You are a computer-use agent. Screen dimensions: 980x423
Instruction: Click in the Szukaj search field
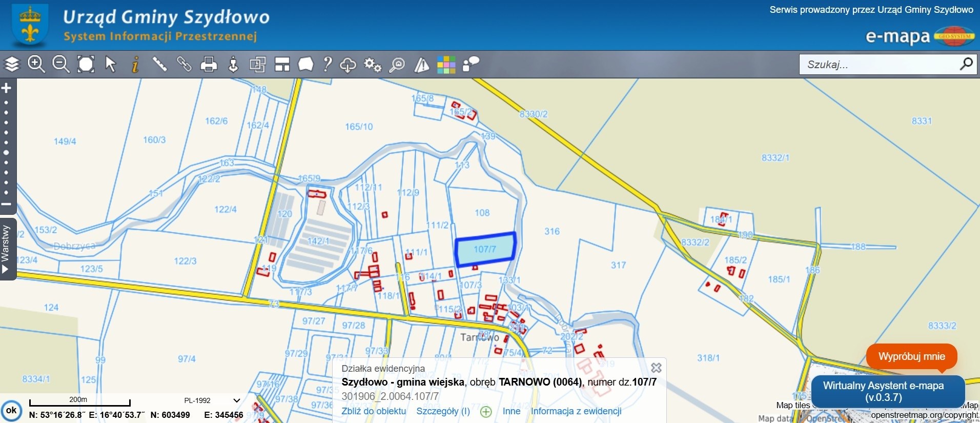[879, 65]
